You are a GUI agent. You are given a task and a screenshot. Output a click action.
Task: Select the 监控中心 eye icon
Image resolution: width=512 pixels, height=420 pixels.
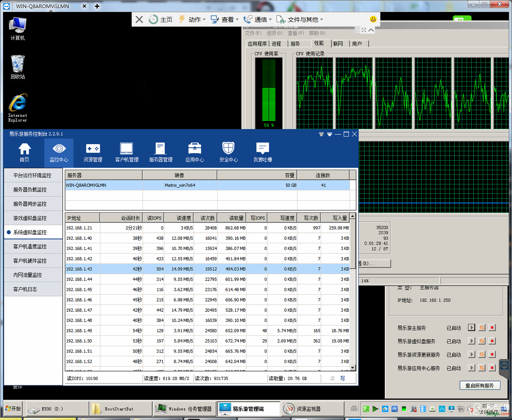pyautogui.click(x=59, y=153)
